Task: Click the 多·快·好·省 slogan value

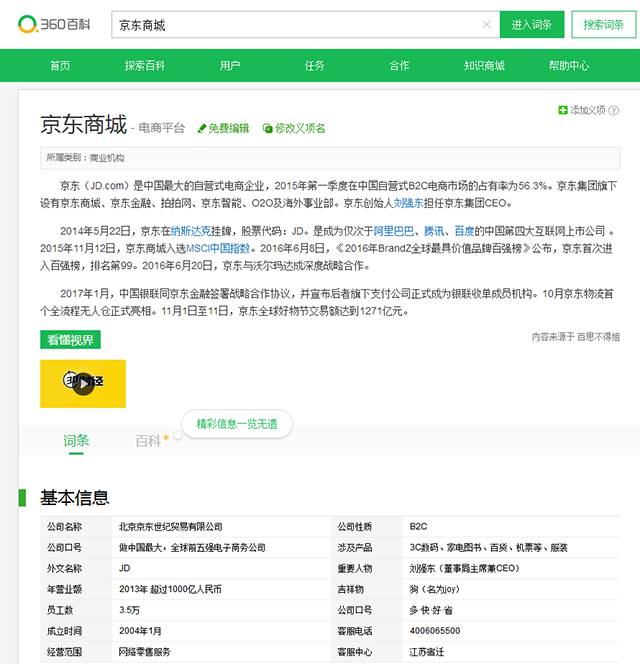Action: tap(431, 610)
